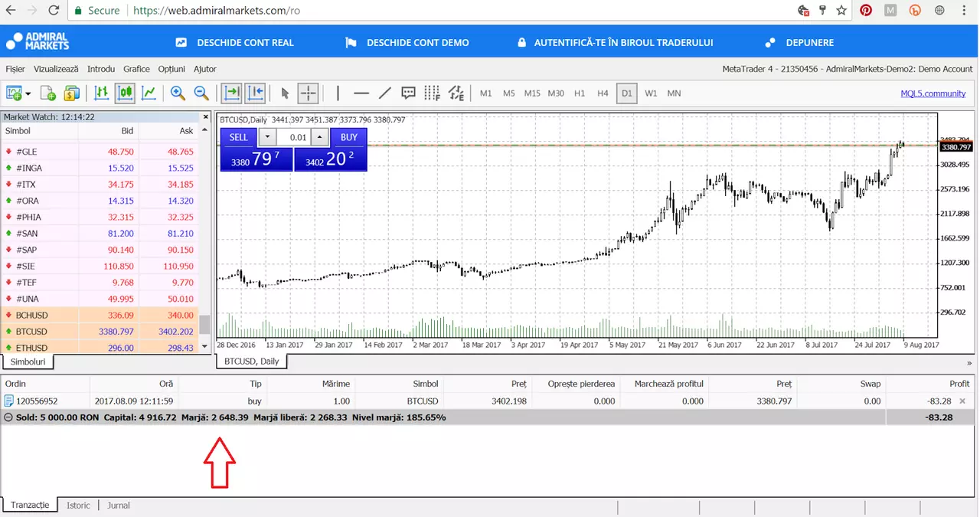This screenshot has width=980, height=517.
Task: Set timeframe to M1
Action: (x=485, y=93)
